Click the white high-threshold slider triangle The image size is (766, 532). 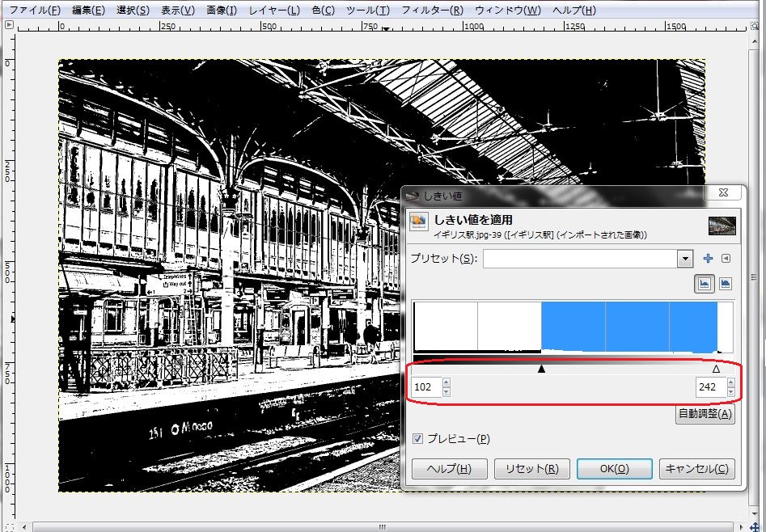716,369
